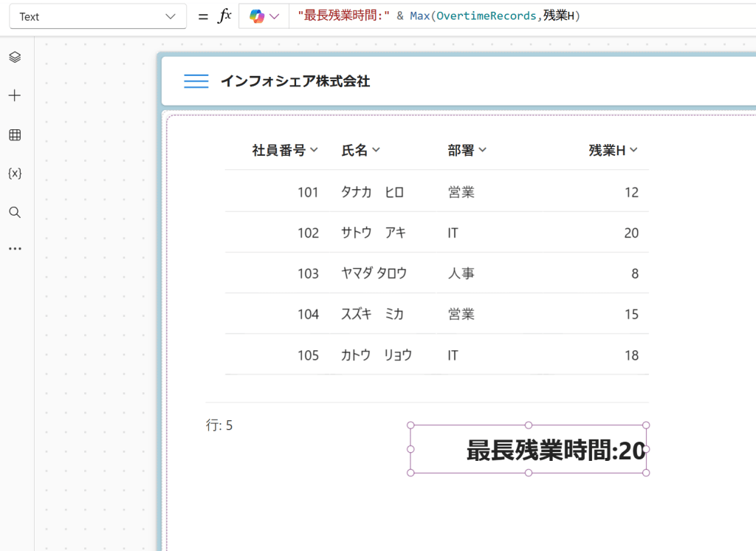Open the Data table icon in sidebar

[x=15, y=134]
